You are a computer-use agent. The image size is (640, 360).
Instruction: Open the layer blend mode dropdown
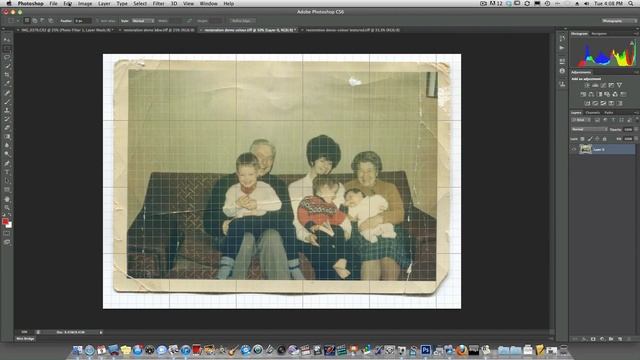tap(589, 129)
